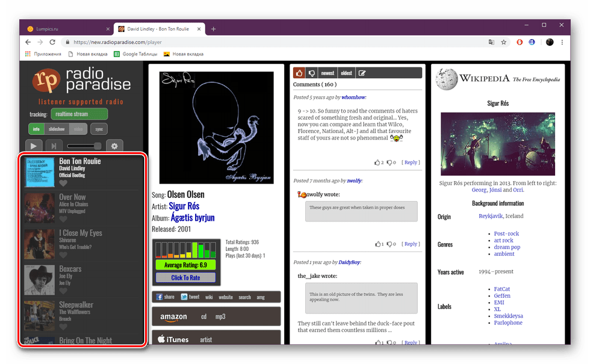Switch to the Lumpics.ru browser tab
The height and width of the screenshot is (364, 590).
[66, 28]
